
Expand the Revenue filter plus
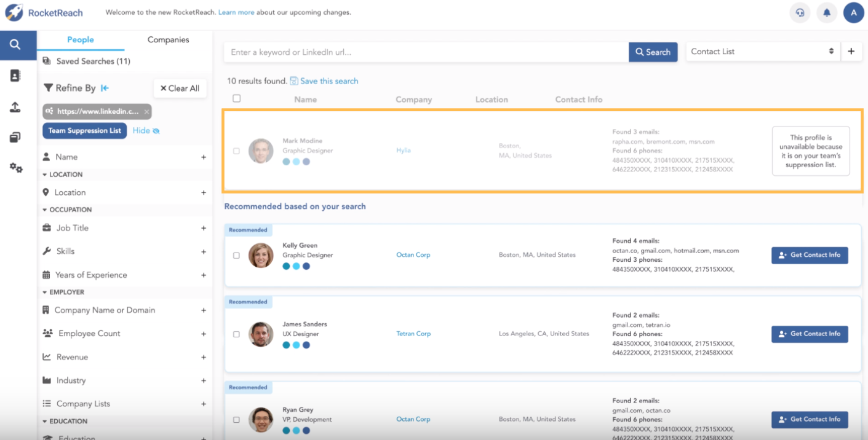click(204, 357)
